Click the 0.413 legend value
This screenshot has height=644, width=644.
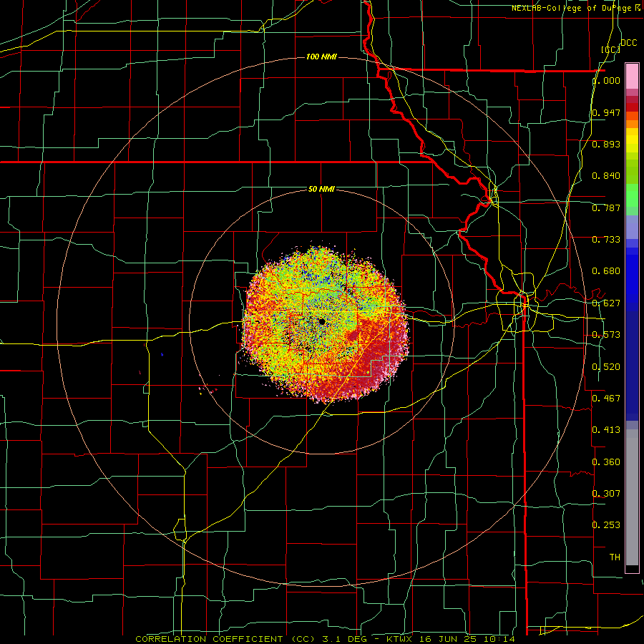coord(606,430)
